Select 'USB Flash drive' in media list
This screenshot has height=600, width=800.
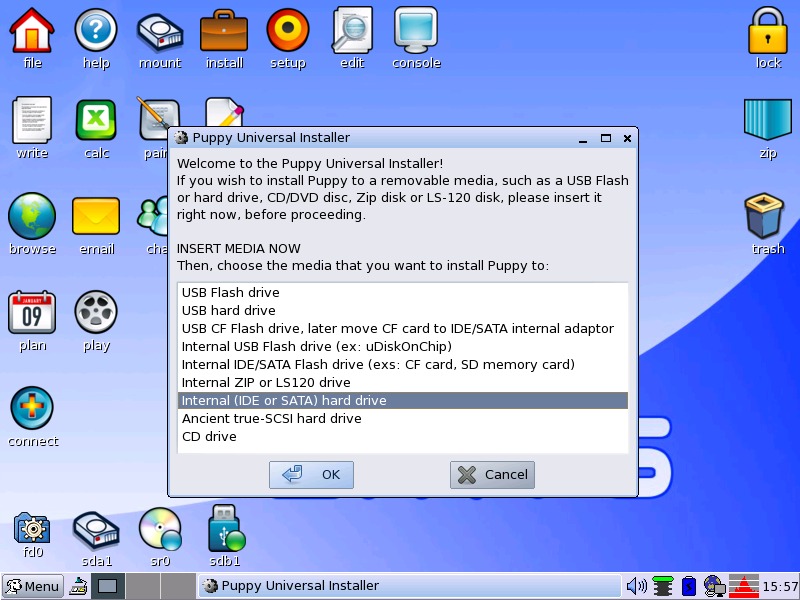(403, 292)
